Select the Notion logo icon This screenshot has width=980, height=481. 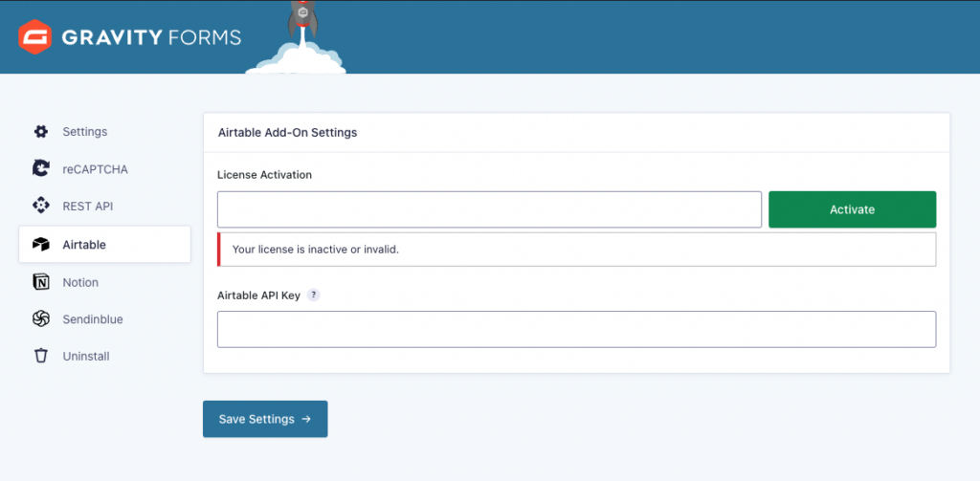click(40, 282)
